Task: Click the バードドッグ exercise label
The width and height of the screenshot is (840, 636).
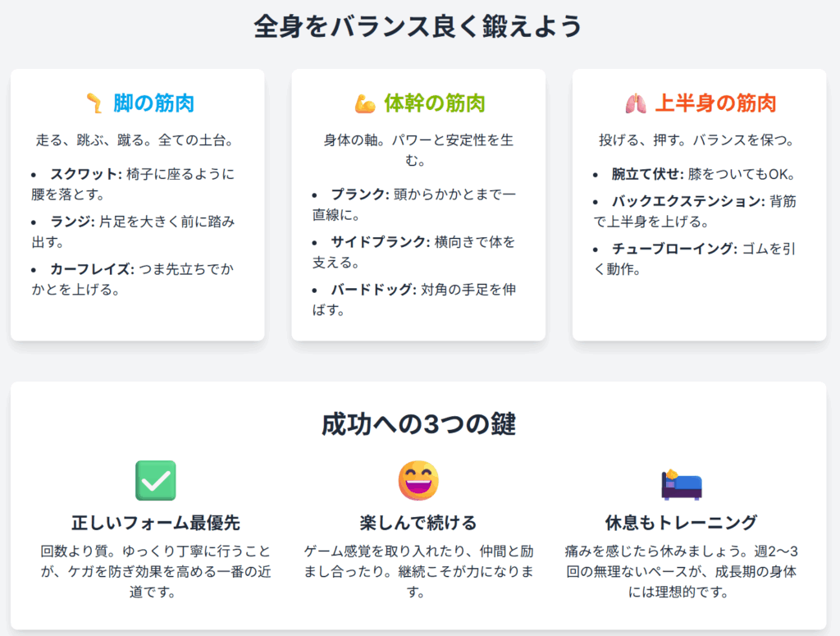Action: [372, 290]
